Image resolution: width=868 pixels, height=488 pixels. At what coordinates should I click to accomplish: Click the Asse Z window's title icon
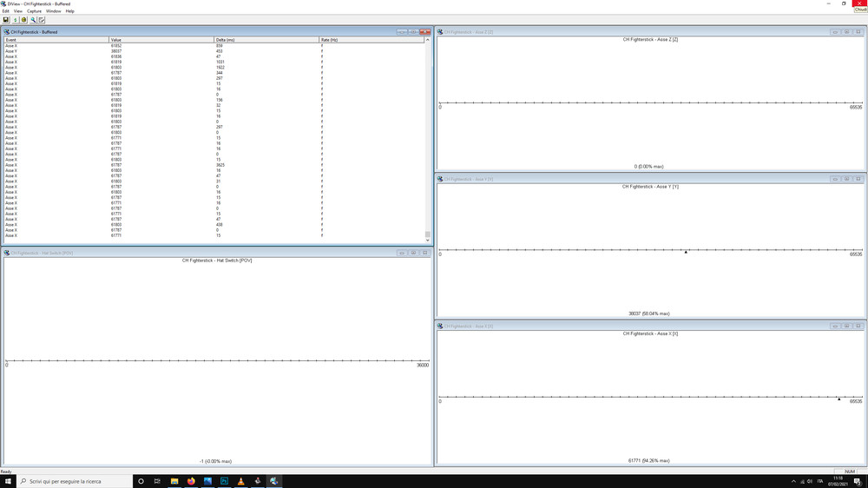[440, 32]
